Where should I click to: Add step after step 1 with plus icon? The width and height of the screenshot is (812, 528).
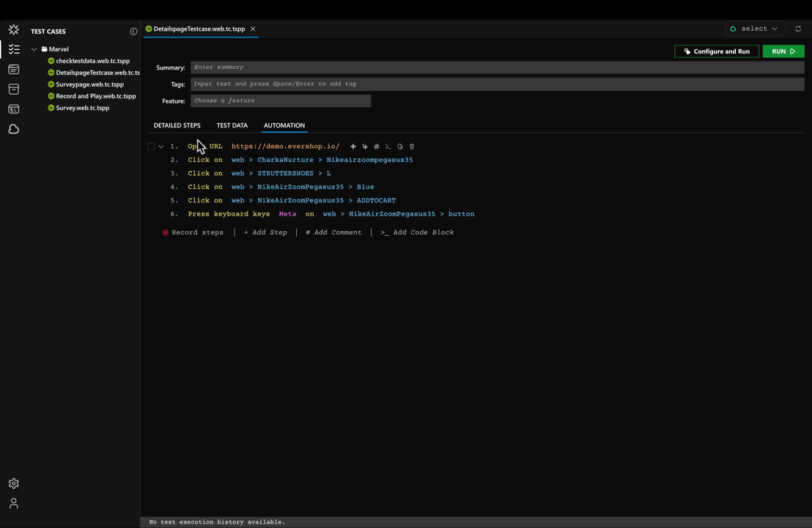pos(353,147)
